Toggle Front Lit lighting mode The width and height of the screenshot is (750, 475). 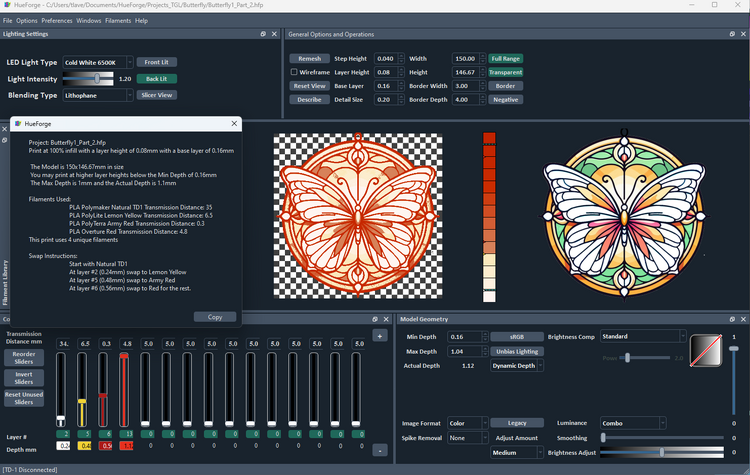(x=156, y=62)
